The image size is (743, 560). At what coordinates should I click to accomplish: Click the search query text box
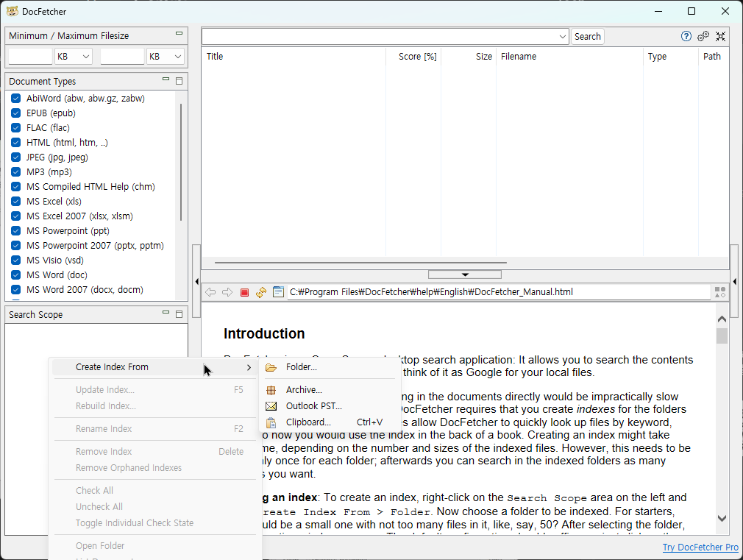380,37
